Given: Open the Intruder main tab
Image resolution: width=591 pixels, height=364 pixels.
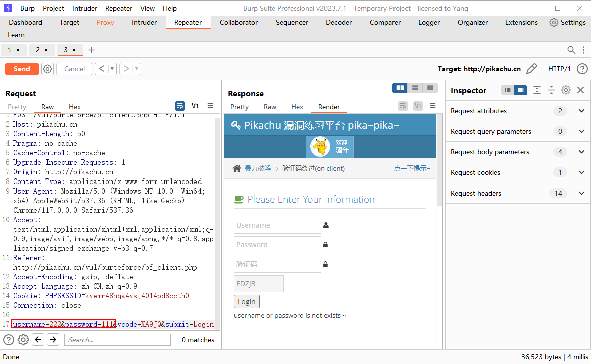Looking at the screenshot, I should (144, 22).
